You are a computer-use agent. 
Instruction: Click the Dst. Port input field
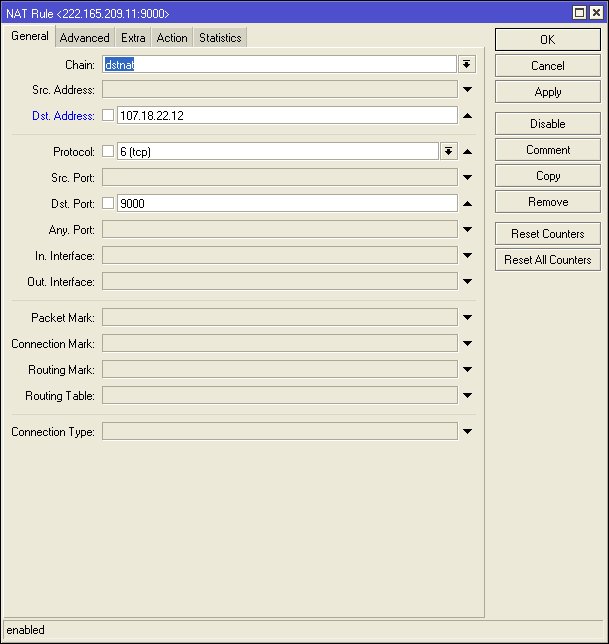(286, 204)
